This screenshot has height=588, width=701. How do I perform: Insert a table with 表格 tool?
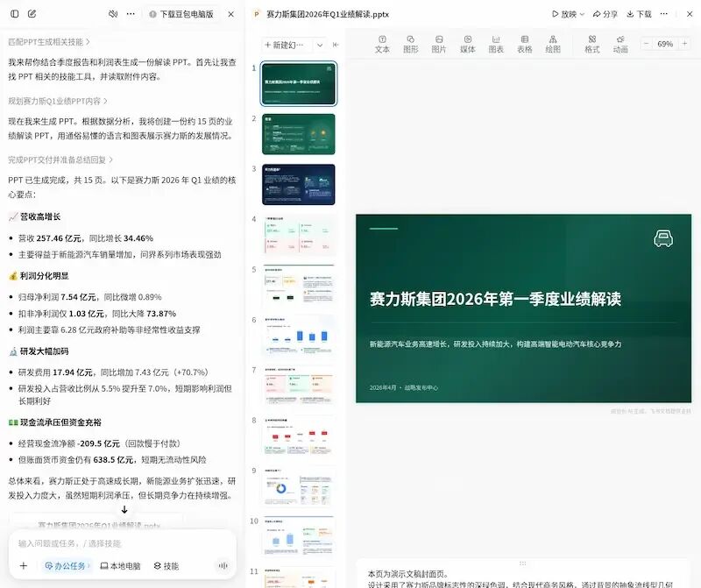pyautogui.click(x=524, y=44)
